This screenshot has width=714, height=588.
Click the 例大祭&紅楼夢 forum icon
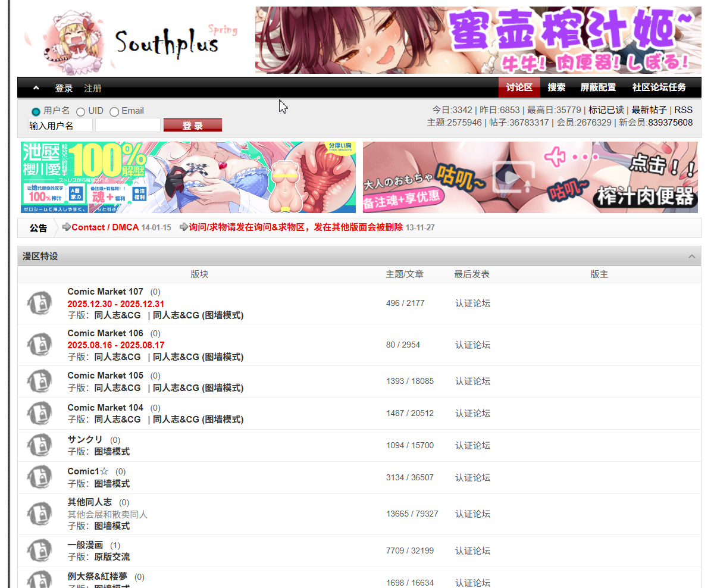click(39, 580)
